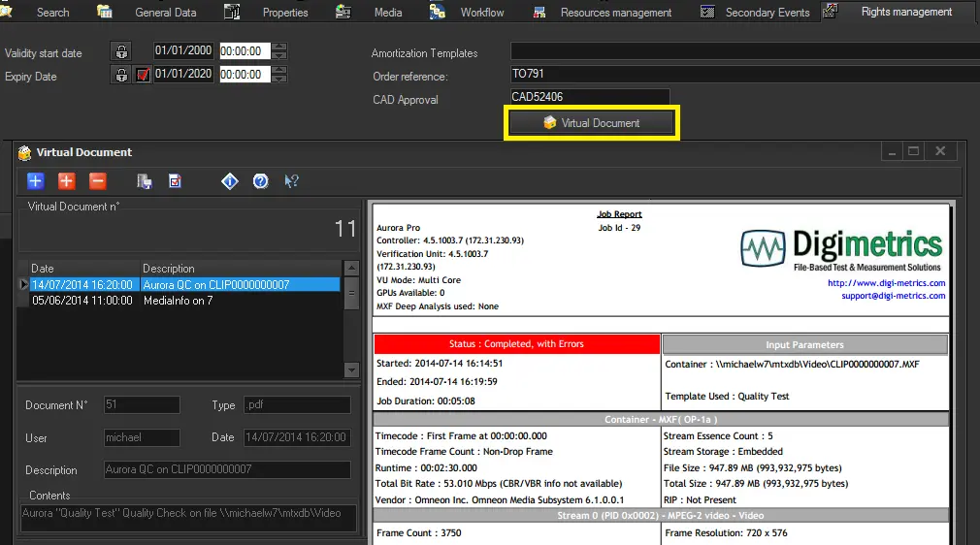Increase the Validity start time spinner
980x545 pixels.
point(278,47)
